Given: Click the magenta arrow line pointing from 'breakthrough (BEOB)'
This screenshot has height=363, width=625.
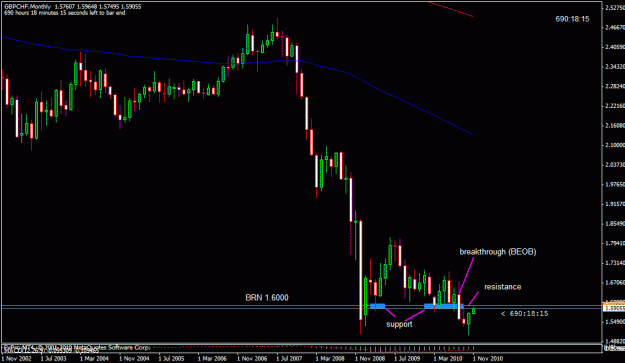Looking at the screenshot, I should [467, 275].
